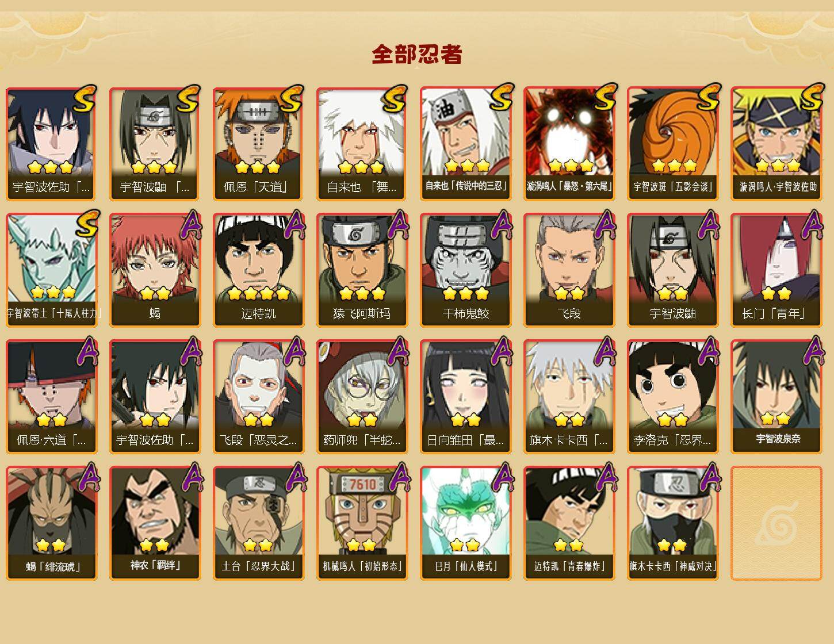Viewport: 834px width, 644px height.
Task: Select 长门「青年」 card
Action: [776, 270]
